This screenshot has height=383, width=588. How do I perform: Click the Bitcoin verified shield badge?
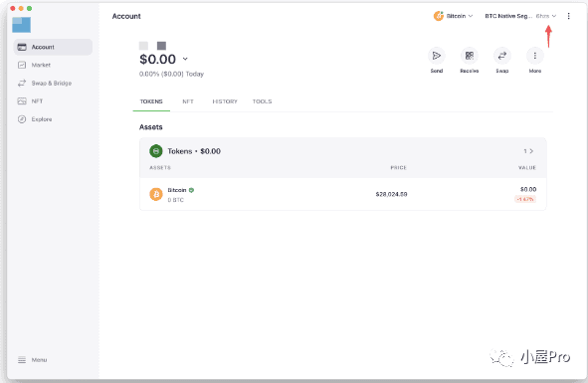(191, 190)
